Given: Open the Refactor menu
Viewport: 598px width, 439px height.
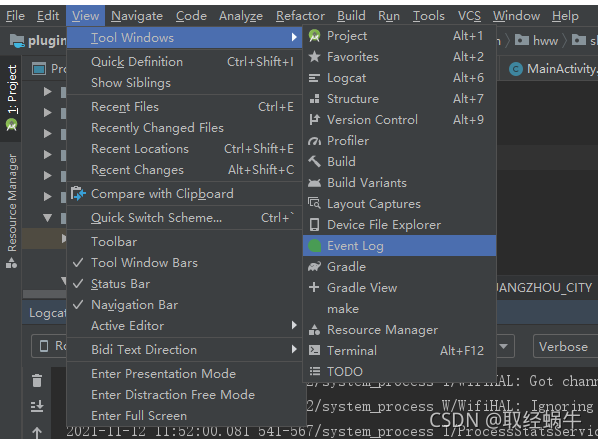Looking at the screenshot, I should (x=300, y=16).
